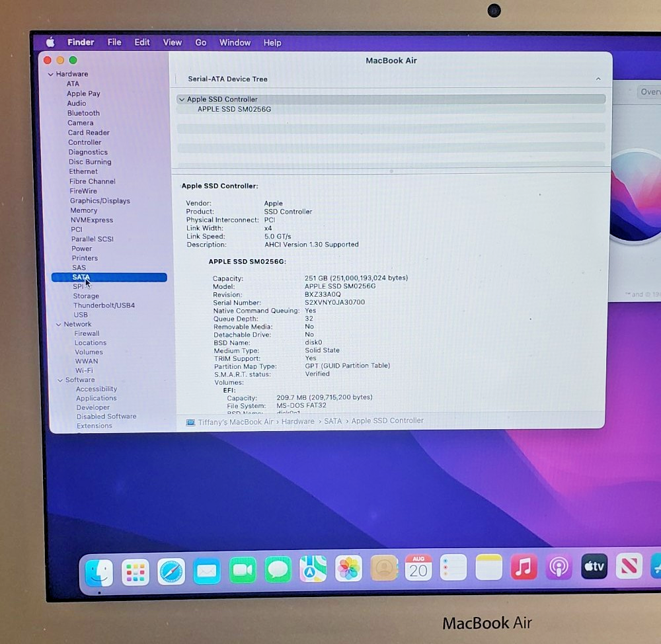The image size is (661, 644).
Task: Select Ethernet in the sidebar
Action: point(83,171)
